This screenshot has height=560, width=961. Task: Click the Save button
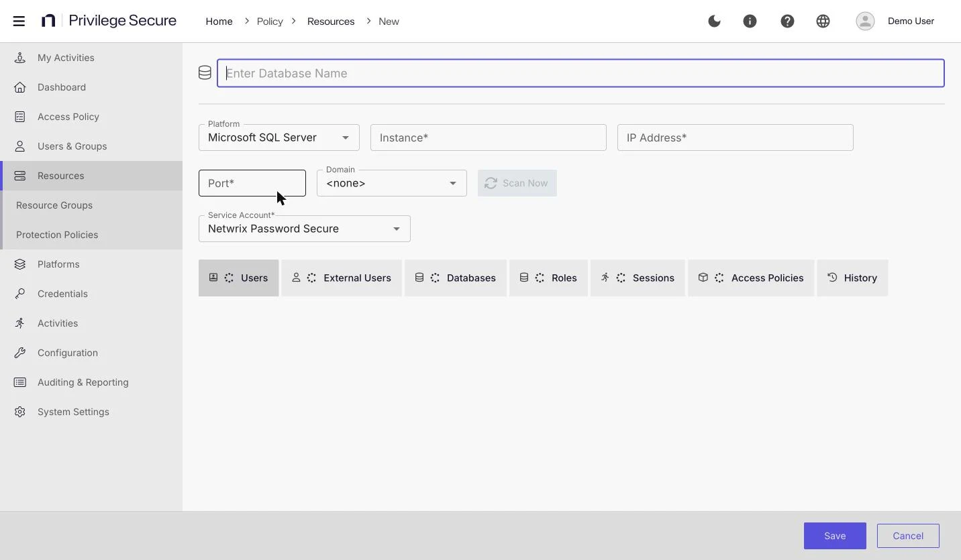(835, 536)
